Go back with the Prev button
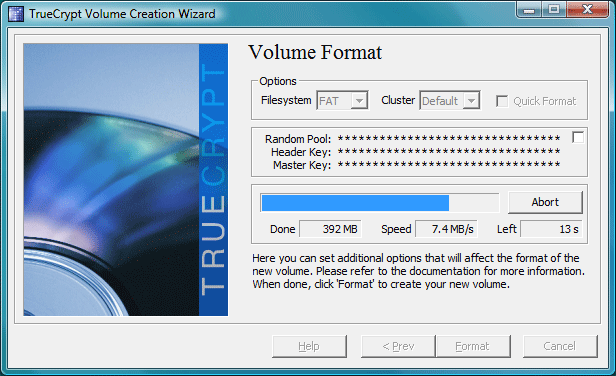This screenshot has height=376, width=616. point(398,346)
